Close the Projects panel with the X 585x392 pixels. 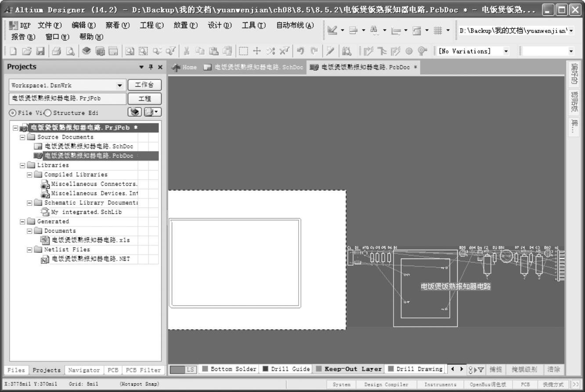[x=160, y=67]
